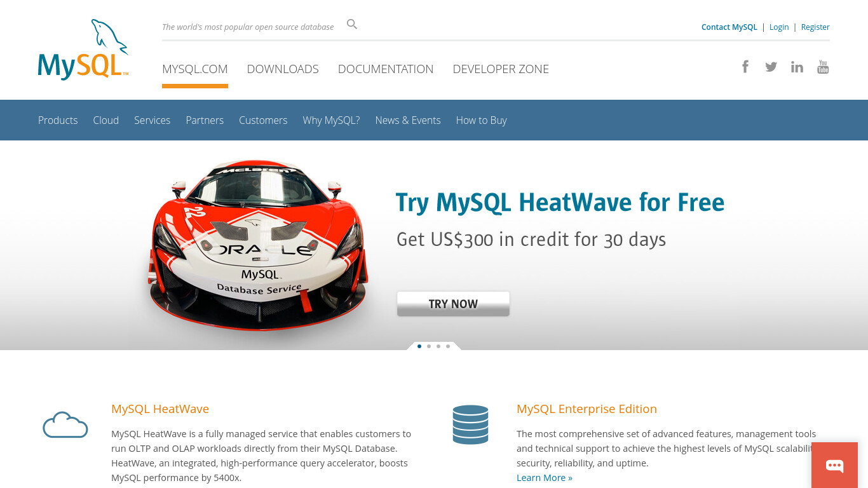This screenshot has width=868, height=488.
Task: Click the Enterprise Edition database stack icon
Action: (470, 424)
